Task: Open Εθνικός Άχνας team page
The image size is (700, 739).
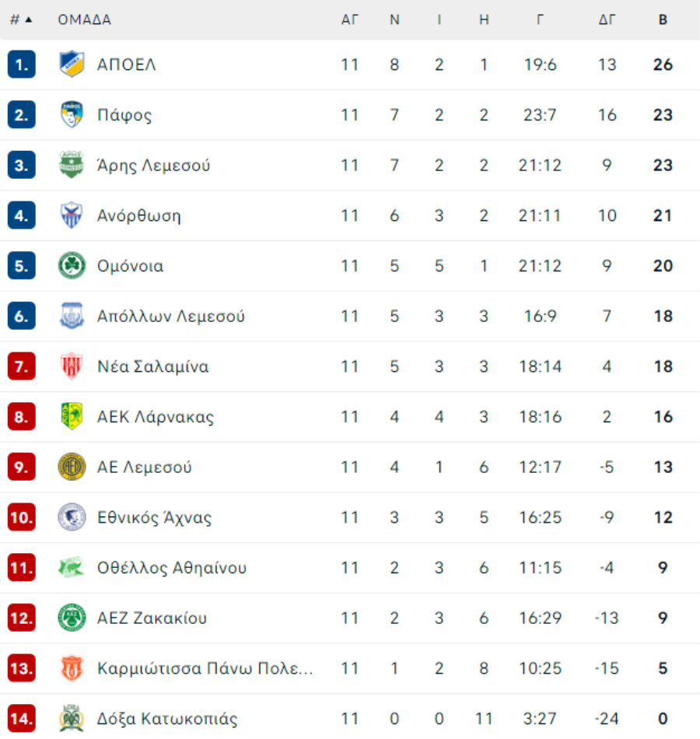Action: pyautogui.click(x=154, y=517)
